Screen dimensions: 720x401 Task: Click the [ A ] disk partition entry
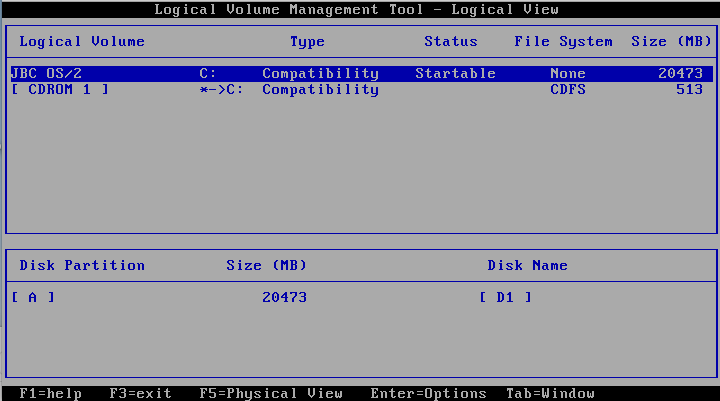(33, 297)
